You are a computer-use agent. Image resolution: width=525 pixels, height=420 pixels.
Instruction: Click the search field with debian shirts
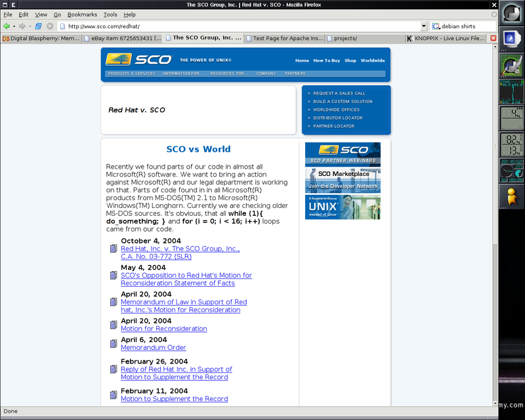pyautogui.click(x=468, y=26)
